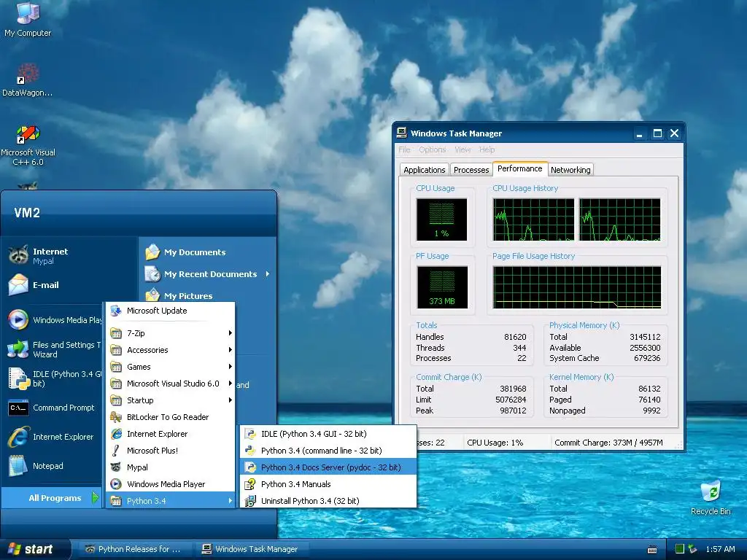Click the Task Manager title bar icon
747x560 pixels.
coord(402,133)
